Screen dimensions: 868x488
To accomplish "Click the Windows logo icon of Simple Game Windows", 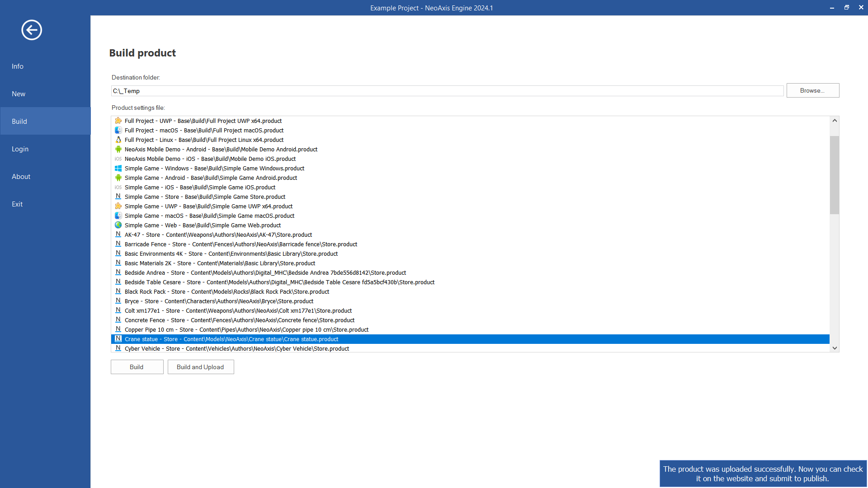I will click(118, 168).
